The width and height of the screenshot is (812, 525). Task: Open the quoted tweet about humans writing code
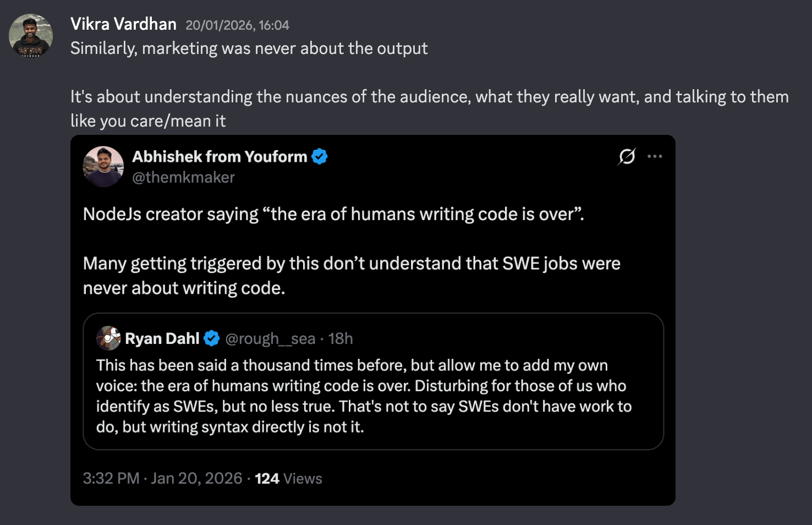(363, 396)
